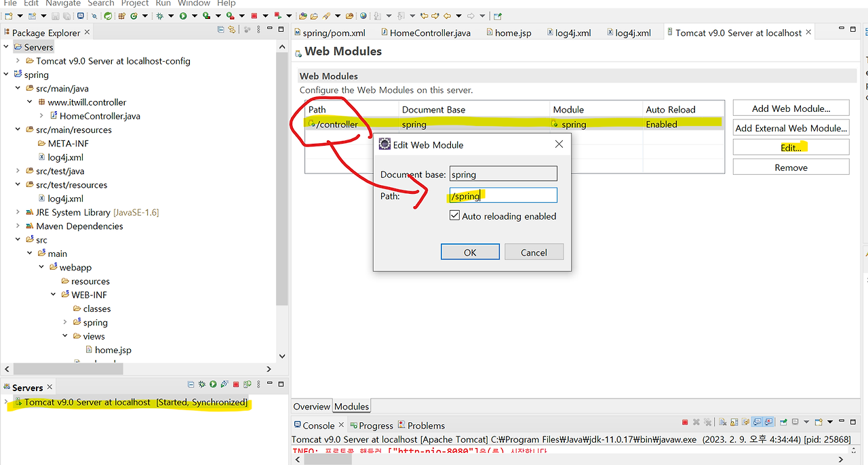Expand Tomcat v9.0 Server at localhost-config folder
Image resolution: width=868 pixels, height=465 pixels.
pos(18,60)
